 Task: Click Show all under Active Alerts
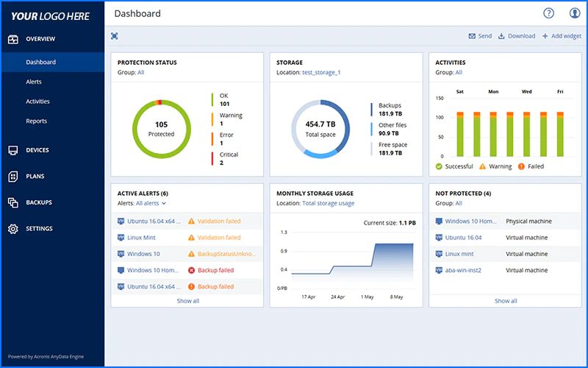(188, 301)
